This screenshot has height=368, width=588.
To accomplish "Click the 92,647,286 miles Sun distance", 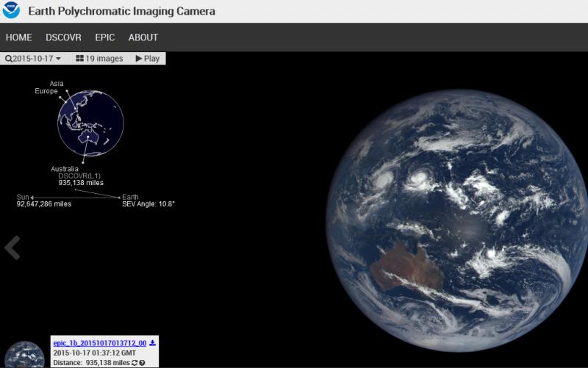I will 44,204.
